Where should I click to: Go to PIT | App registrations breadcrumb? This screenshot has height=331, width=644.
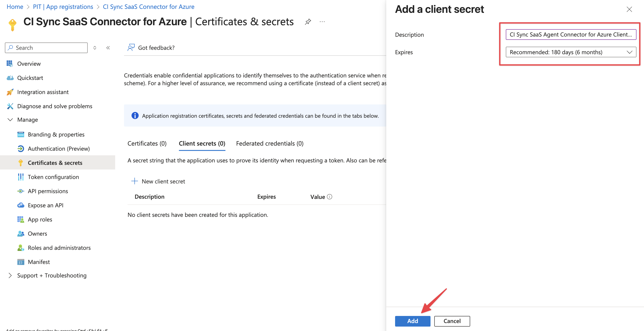coord(63,7)
